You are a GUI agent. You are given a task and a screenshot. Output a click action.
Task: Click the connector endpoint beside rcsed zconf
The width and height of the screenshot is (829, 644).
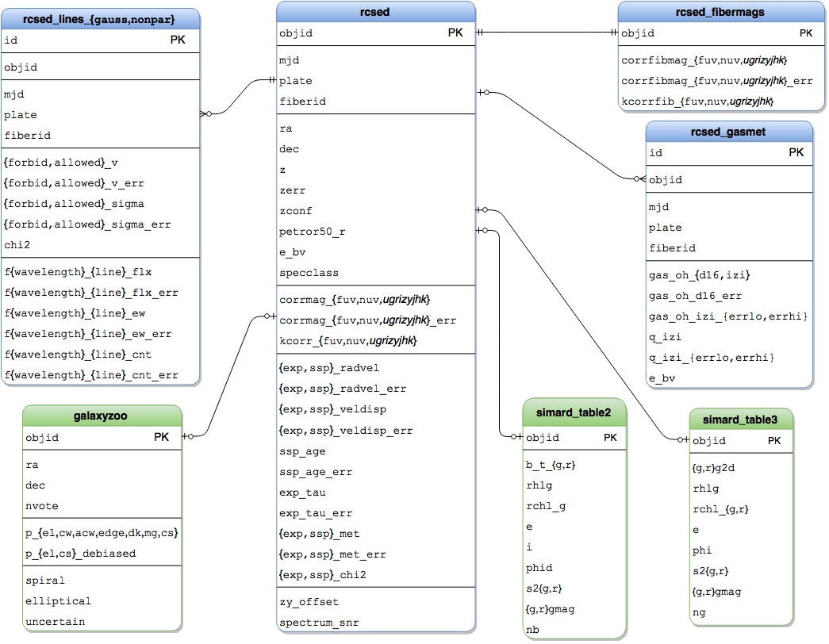[x=483, y=211]
